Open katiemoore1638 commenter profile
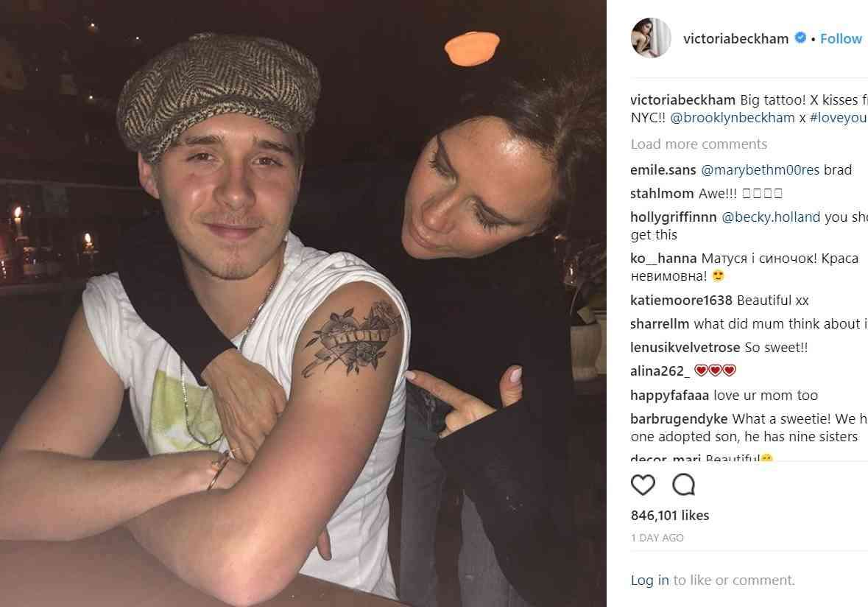 (682, 300)
